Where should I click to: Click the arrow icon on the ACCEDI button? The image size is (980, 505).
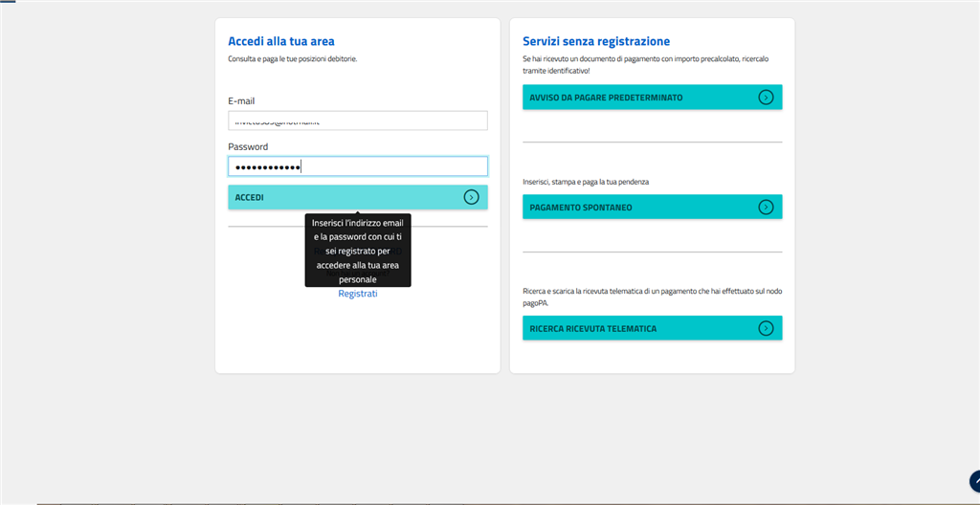471,197
